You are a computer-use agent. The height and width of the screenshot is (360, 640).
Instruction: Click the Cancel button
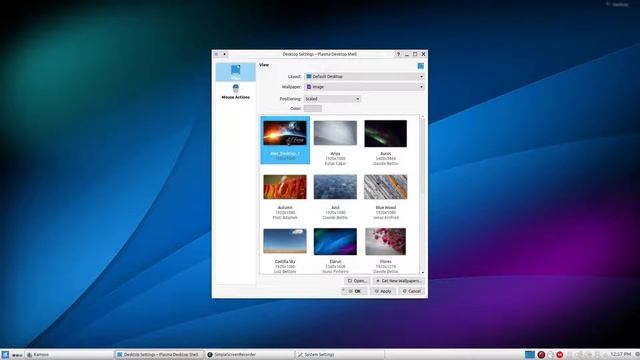[x=411, y=291]
